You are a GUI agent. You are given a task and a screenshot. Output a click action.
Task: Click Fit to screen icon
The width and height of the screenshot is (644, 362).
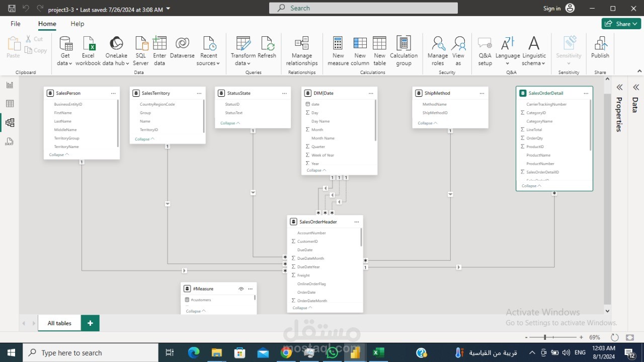630,337
